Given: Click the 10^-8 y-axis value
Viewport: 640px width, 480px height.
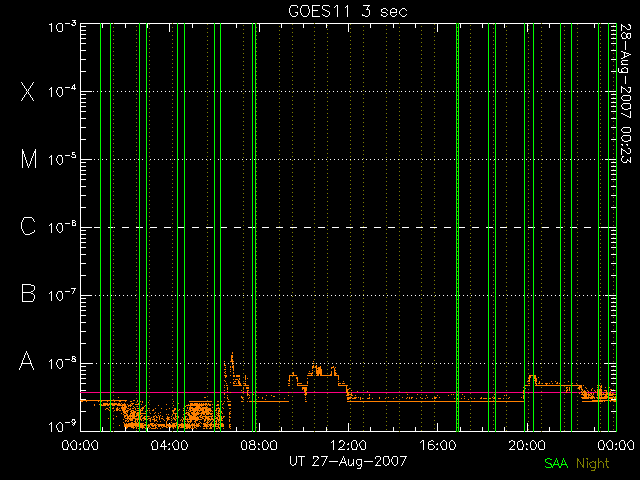Looking at the screenshot, I should pos(62,363).
